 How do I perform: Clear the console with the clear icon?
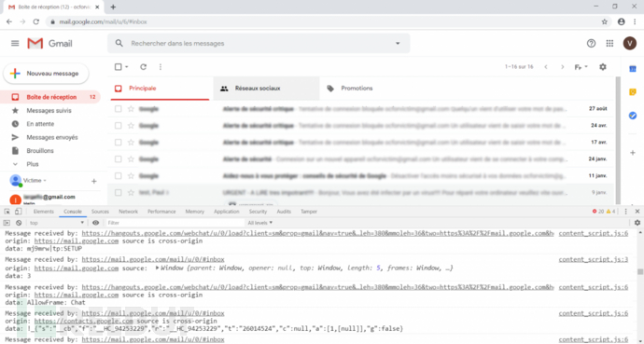coord(19,223)
